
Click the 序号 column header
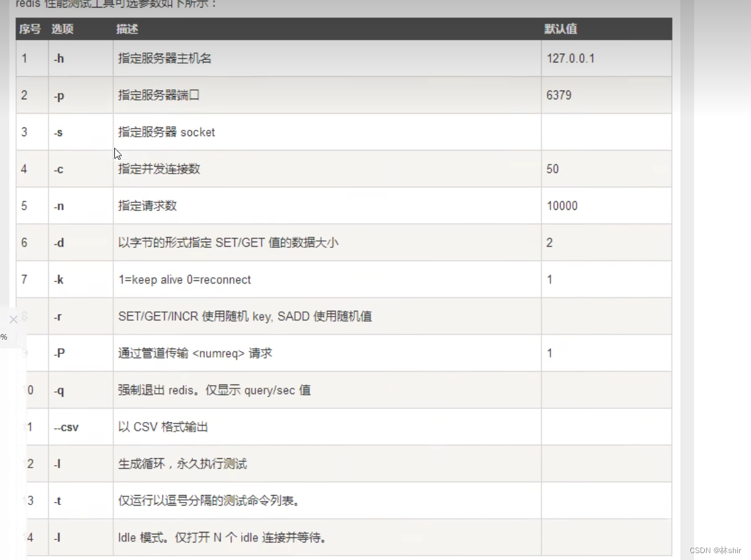pos(29,29)
